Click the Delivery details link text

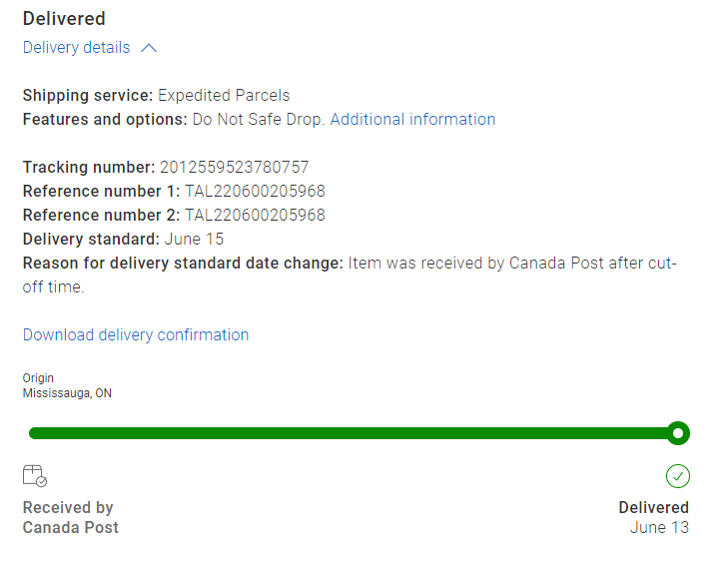[76, 48]
